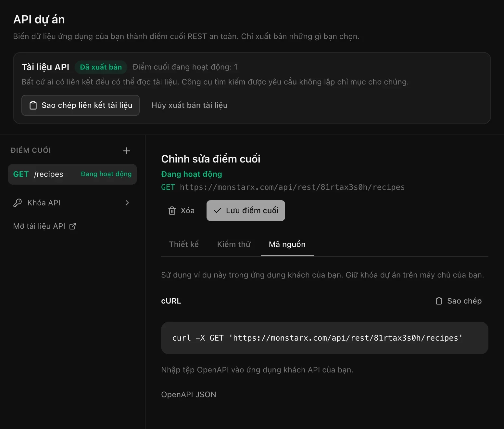Select the GET /recipes endpoint row

72,174
